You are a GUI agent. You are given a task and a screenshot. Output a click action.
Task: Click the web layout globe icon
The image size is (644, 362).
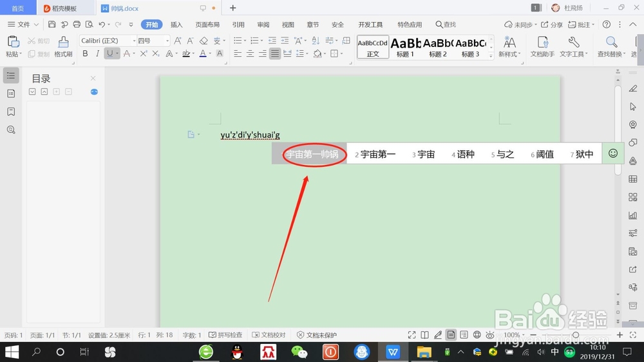477,335
